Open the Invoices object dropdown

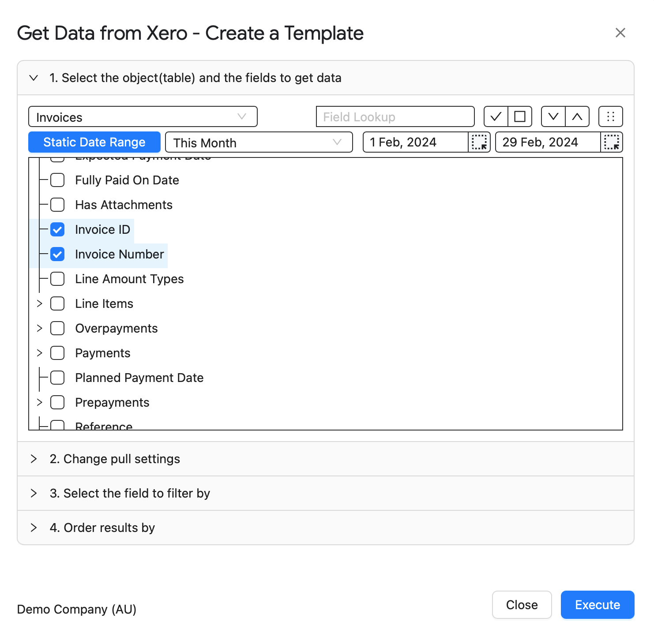click(143, 117)
